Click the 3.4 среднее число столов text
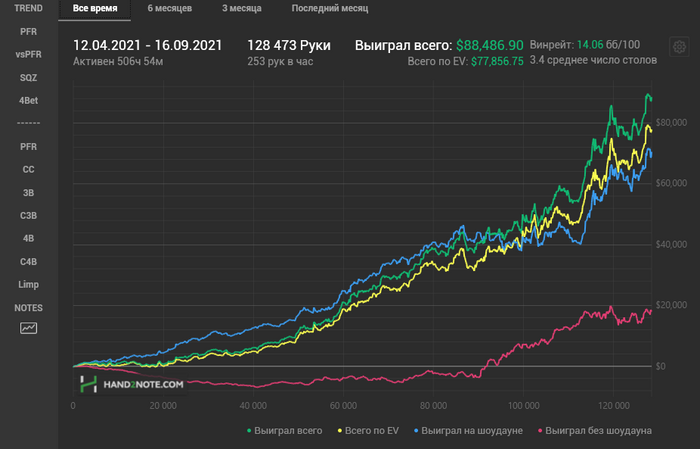700x449 pixels. (593, 60)
